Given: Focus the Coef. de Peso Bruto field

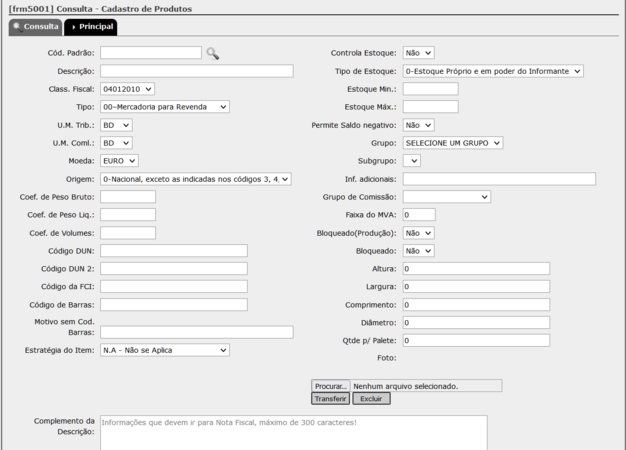Looking at the screenshot, I should [128, 197].
